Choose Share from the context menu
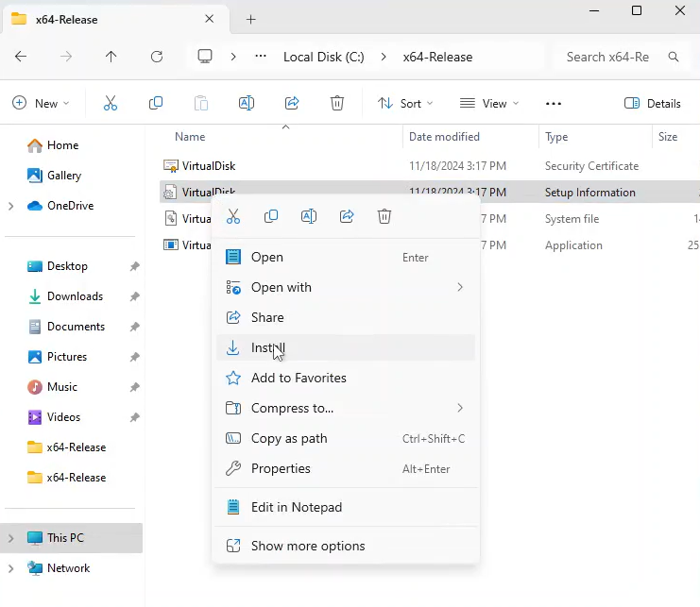The image size is (700, 607). pos(346,317)
